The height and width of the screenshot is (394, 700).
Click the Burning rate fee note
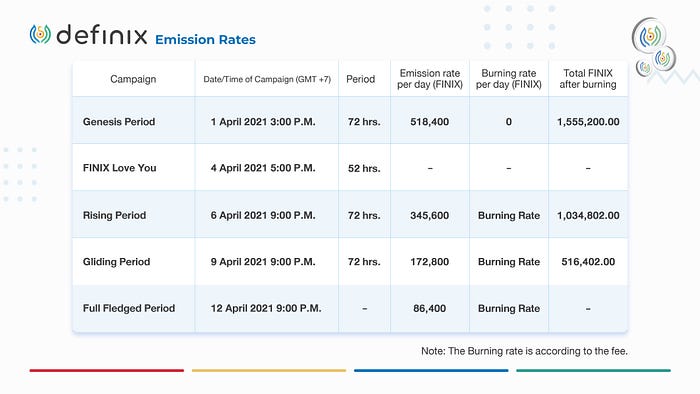[524, 351]
